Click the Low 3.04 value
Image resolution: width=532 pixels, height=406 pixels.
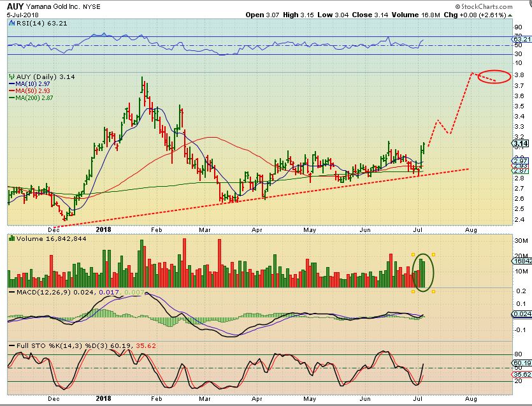coord(333,15)
